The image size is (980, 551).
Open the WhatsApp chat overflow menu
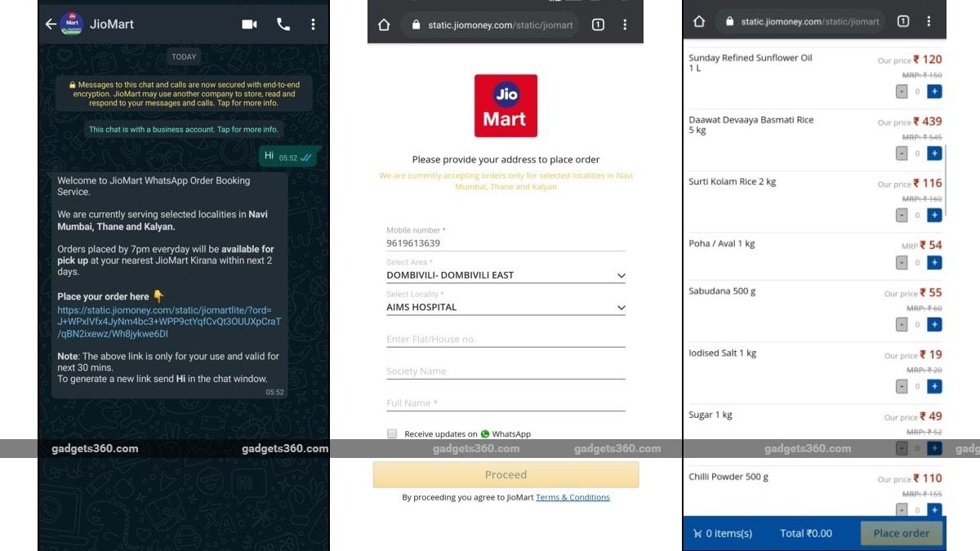[313, 24]
